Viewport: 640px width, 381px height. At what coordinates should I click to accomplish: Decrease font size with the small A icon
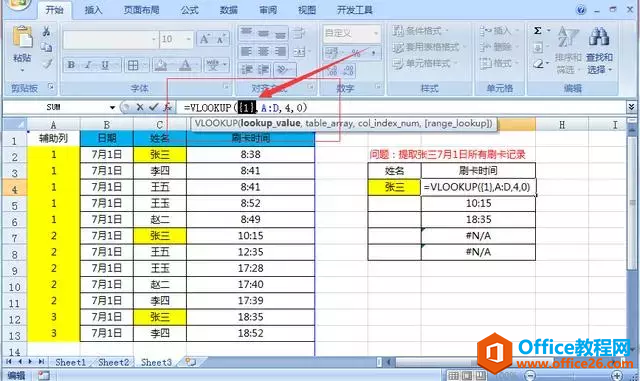pos(221,39)
